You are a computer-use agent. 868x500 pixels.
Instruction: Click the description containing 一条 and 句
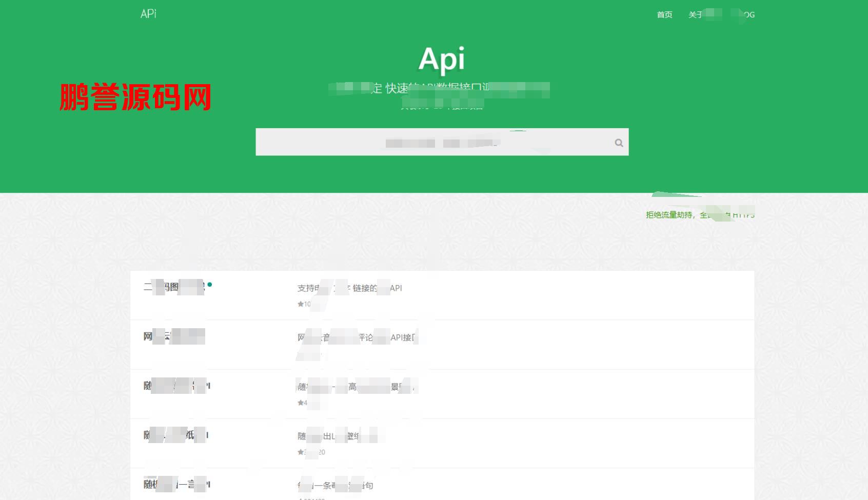[335, 485]
